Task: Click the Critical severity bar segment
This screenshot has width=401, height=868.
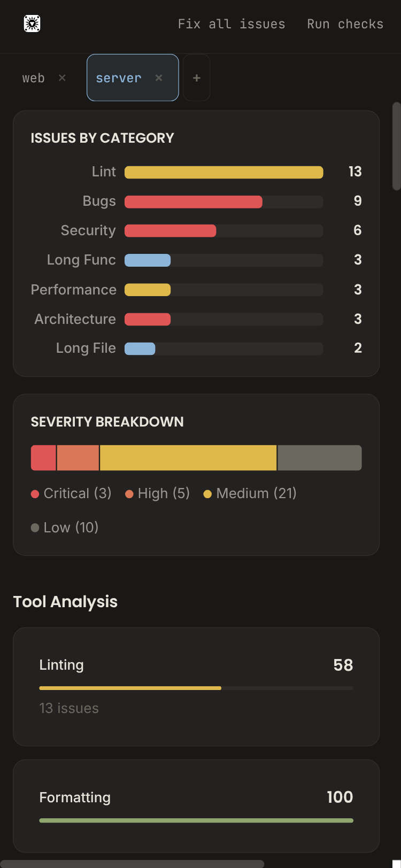Action: (43, 458)
